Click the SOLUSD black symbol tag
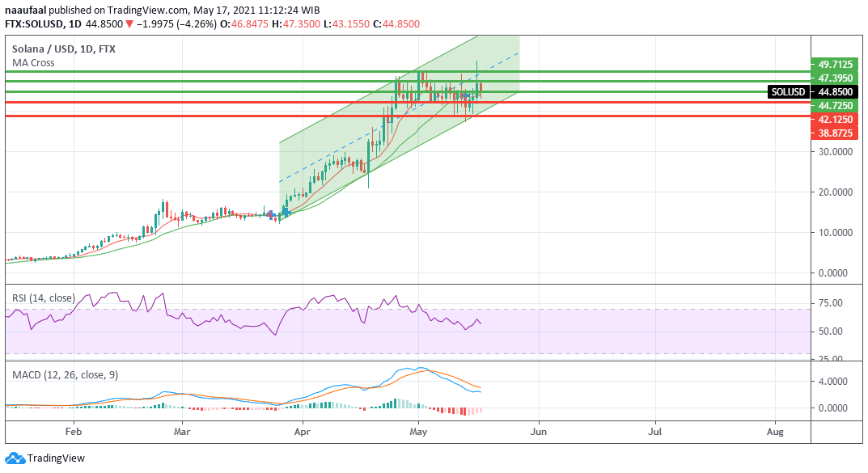868x473 pixels. pos(788,92)
